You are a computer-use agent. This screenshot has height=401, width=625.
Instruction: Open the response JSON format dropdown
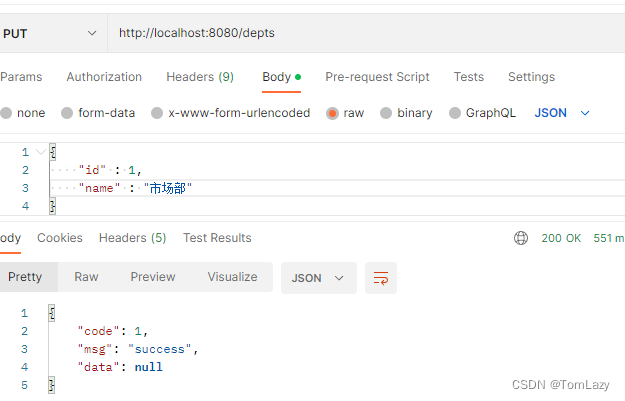[318, 277]
